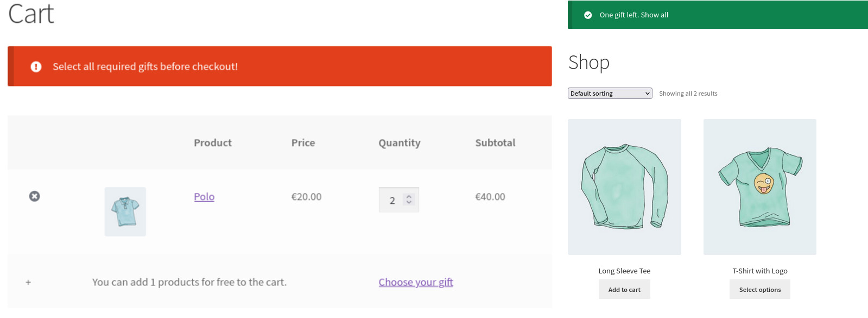Expand the free gift row plus icon
Image resolution: width=868 pixels, height=318 pixels.
[x=28, y=282]
